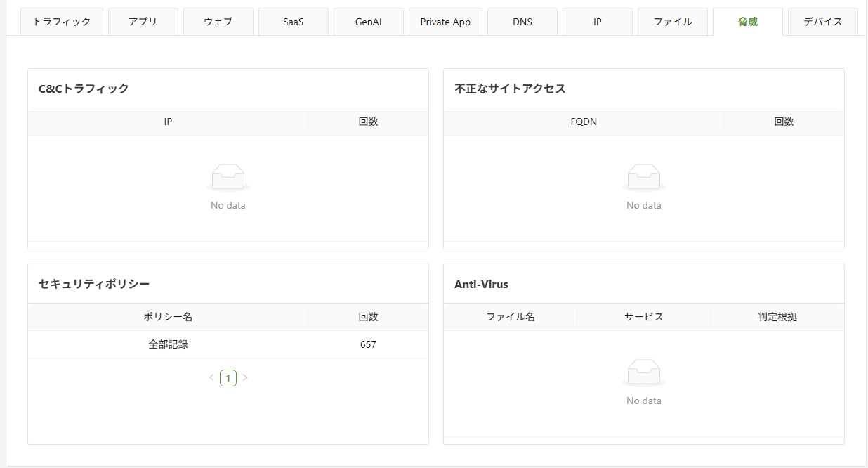
Task: Open the ウェブ tab
Action: point(218,22)
